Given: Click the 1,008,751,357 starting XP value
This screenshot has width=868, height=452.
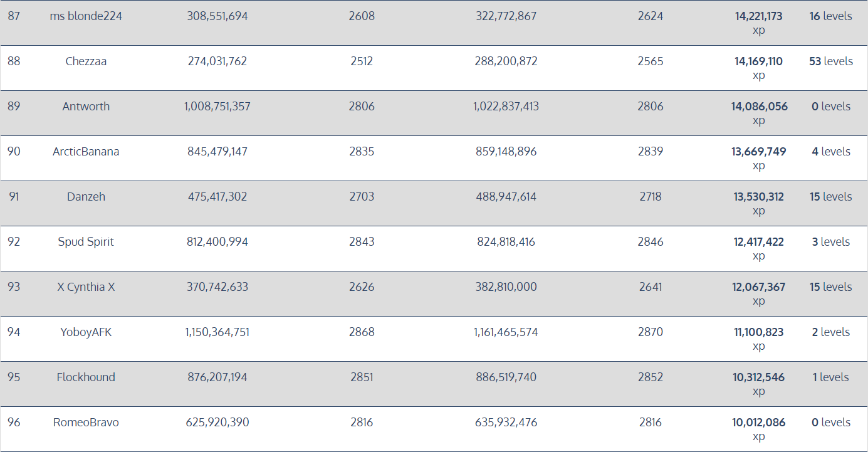Looking at the screenshot, I should (217, 107).
